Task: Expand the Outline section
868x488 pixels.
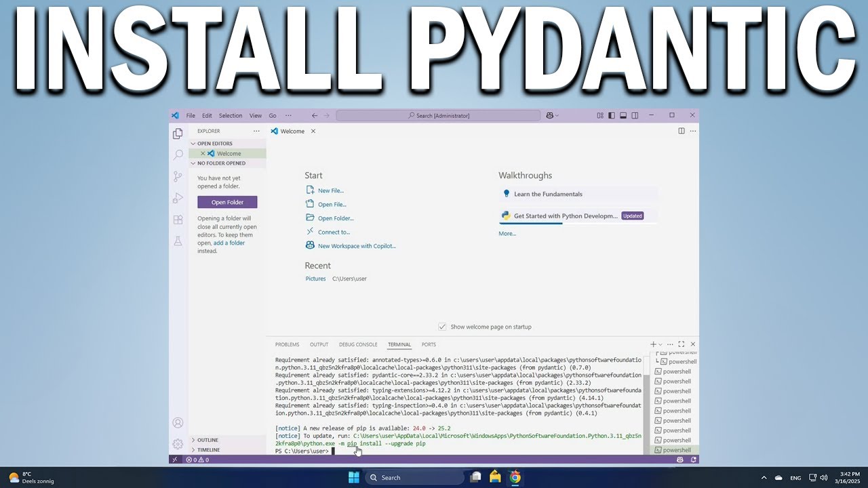Action: (x=228, y=440)
